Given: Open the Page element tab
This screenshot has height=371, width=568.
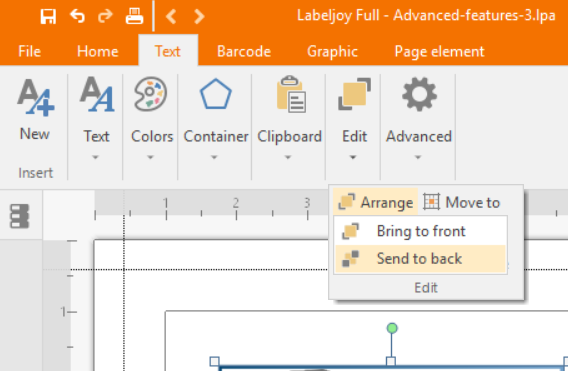Looking at the screenshot, I should pos(439,51).
